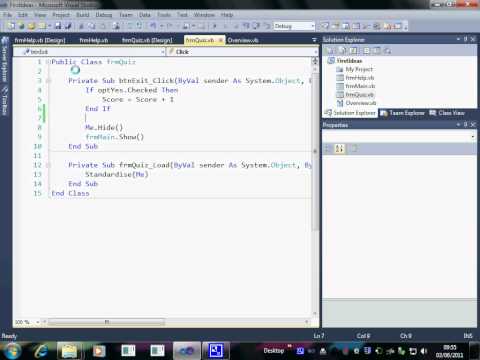This screenshot has height=360, width=480.
Task: Click the editor split bar handle
Action: (x=315, y=60)
